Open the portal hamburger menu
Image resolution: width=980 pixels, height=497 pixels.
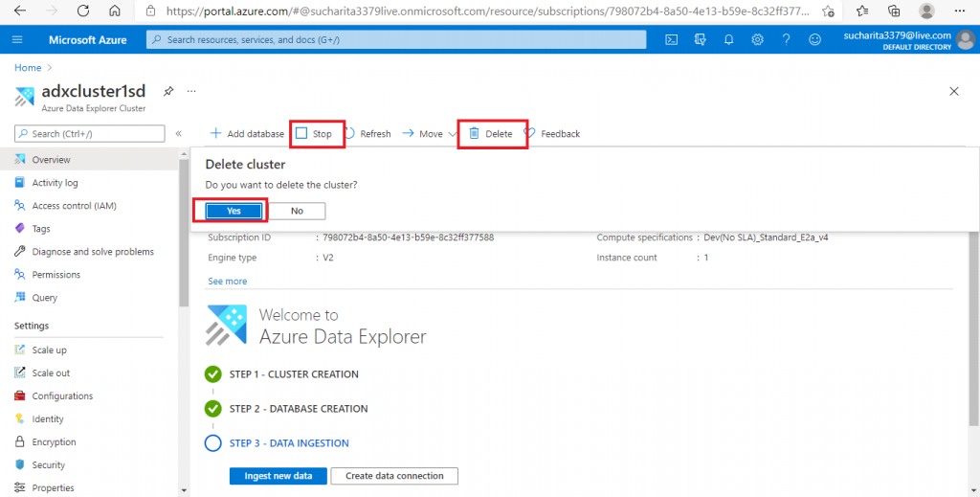click(17, 40)
